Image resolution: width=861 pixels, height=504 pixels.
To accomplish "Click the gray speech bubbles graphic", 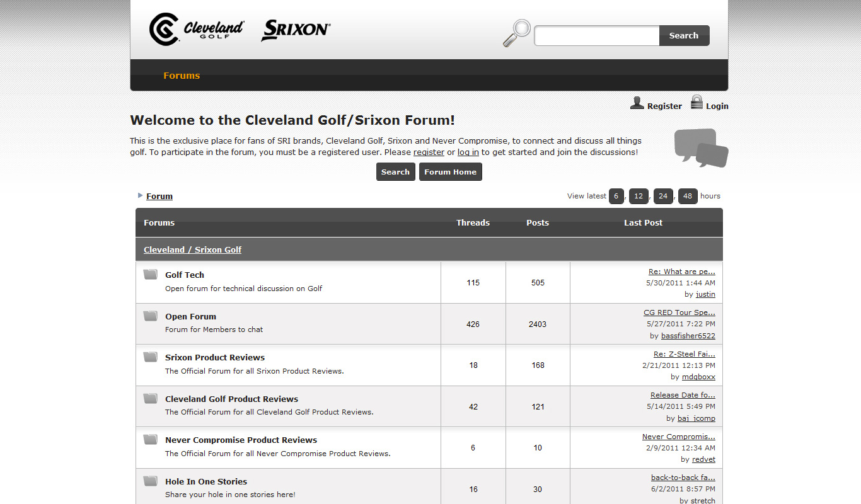I will (x=701, y=147).
